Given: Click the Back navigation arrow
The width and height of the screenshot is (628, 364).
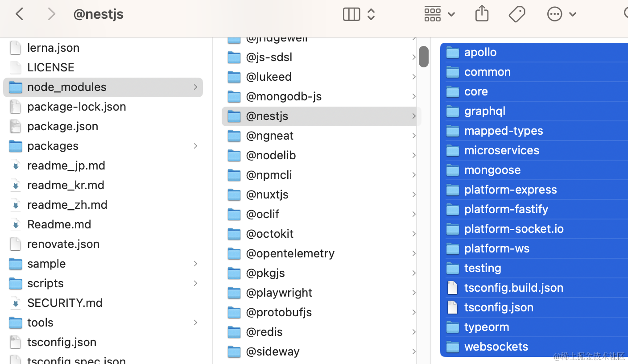Looking at the screenshot, I should click(20, 14).
